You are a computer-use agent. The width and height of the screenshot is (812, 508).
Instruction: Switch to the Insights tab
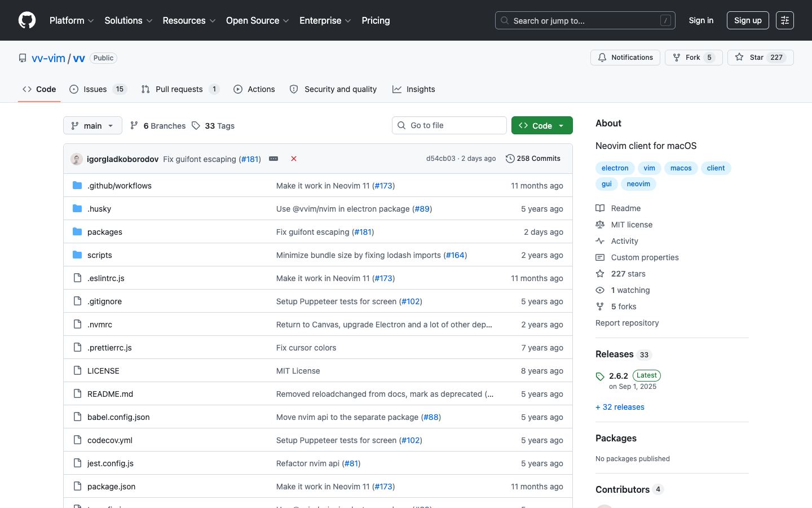(x=414, y=89)
